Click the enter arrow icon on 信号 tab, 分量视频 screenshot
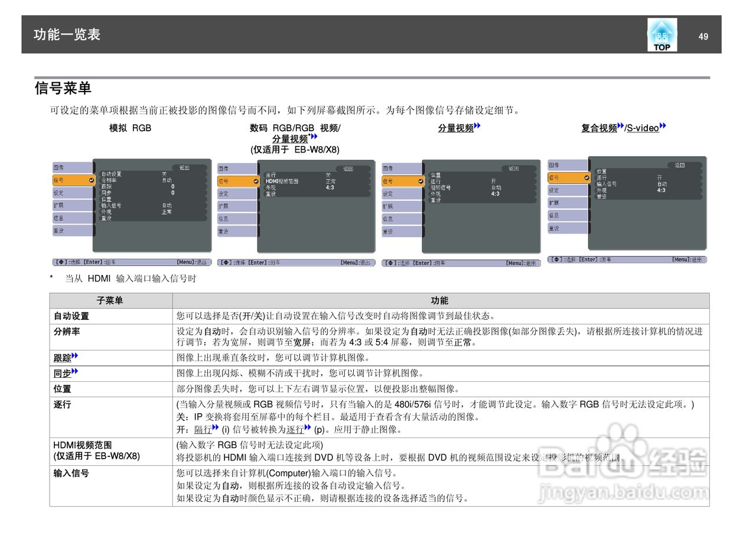This screenshot has width=756, height=535. (420, 181)
